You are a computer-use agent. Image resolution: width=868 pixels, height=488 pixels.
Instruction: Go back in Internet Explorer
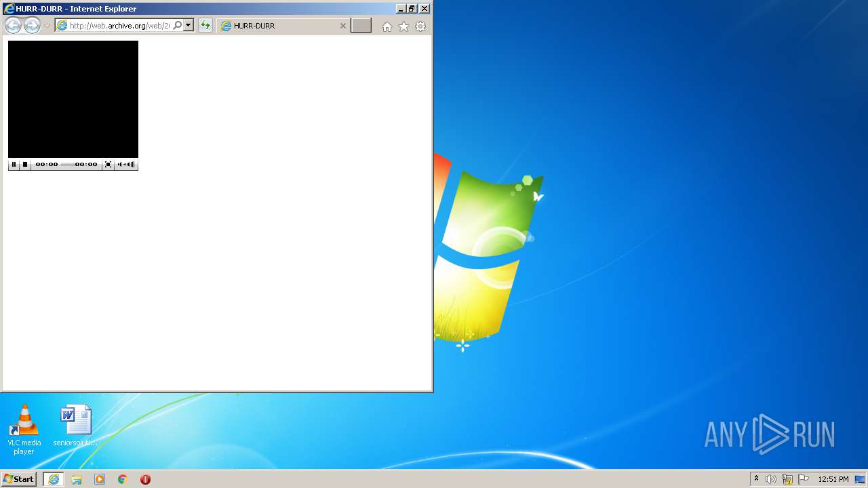click(x=13, y=26)
